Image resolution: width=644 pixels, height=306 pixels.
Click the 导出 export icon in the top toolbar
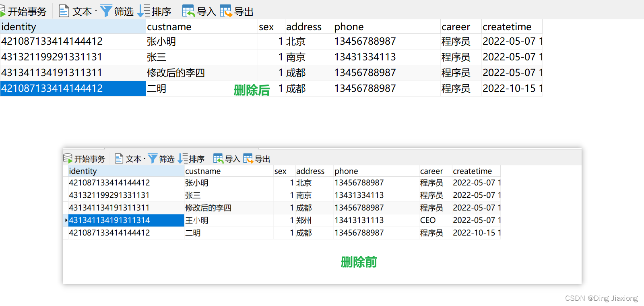click(x=226, y=11)
